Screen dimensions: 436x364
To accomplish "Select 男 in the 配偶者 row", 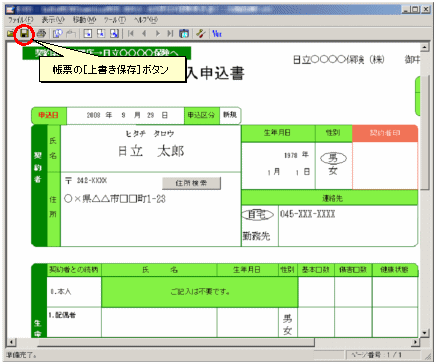I will pos(287,318).
